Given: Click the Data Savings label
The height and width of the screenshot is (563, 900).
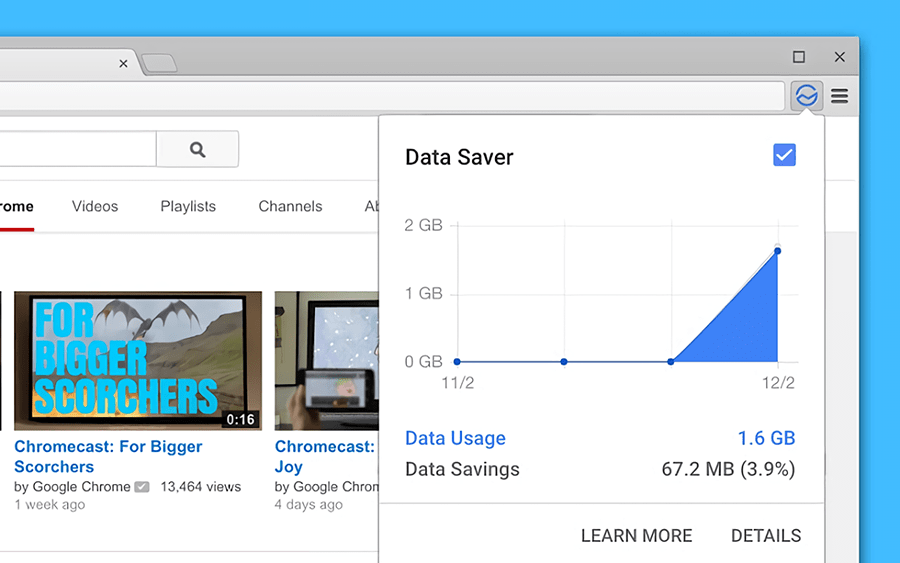Looking at the screenshot, I should point(462,469).
